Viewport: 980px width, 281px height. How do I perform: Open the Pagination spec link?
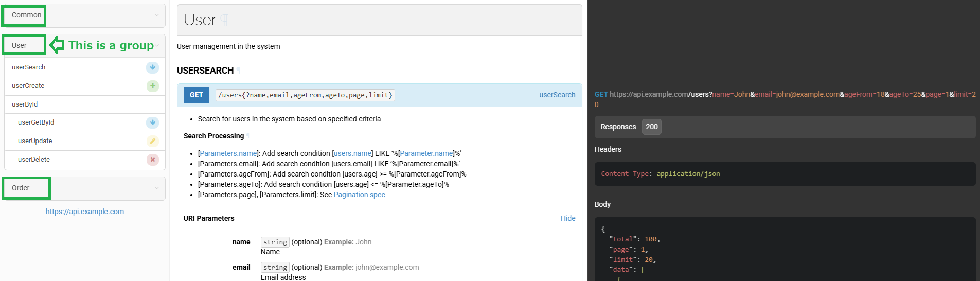tap(359, 195)
